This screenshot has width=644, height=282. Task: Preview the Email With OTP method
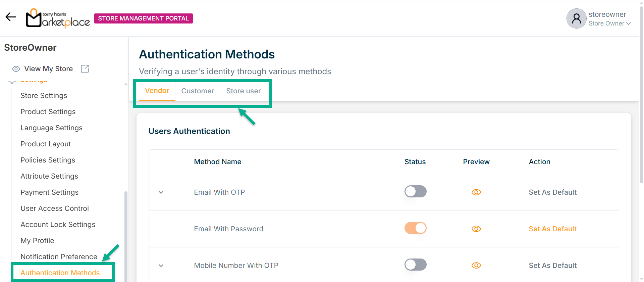pos(476,192)
